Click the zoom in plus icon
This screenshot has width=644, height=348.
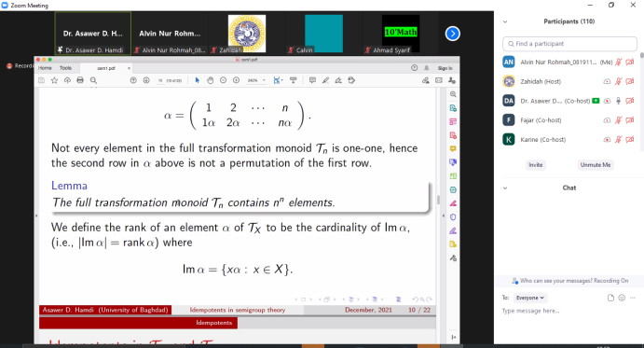click(236, 80)
